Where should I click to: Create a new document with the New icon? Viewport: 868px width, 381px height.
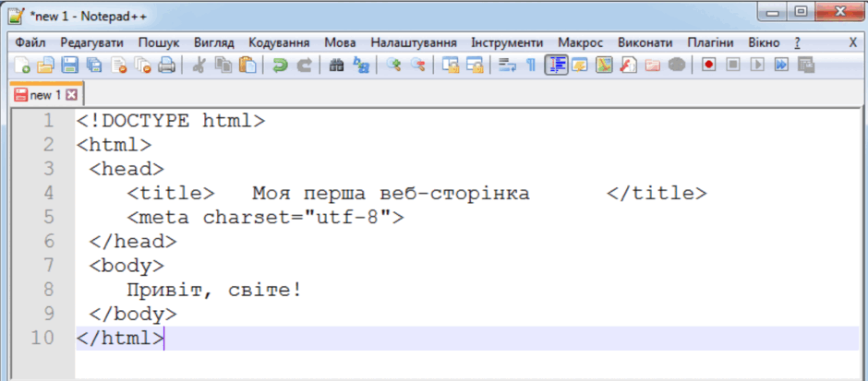[x=22, y=65]
